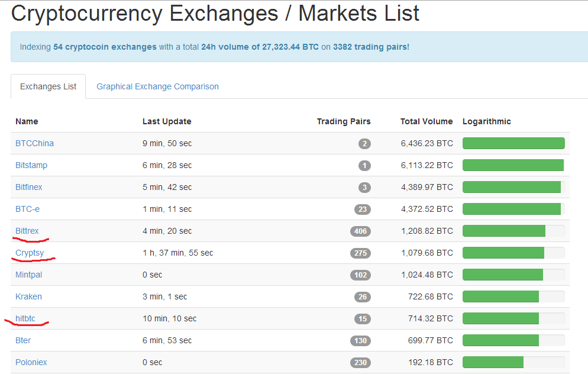Click Bitfinex's "5 min, 42 sec" update time
The height and width of the screenshot is (374, 588).
167,187
